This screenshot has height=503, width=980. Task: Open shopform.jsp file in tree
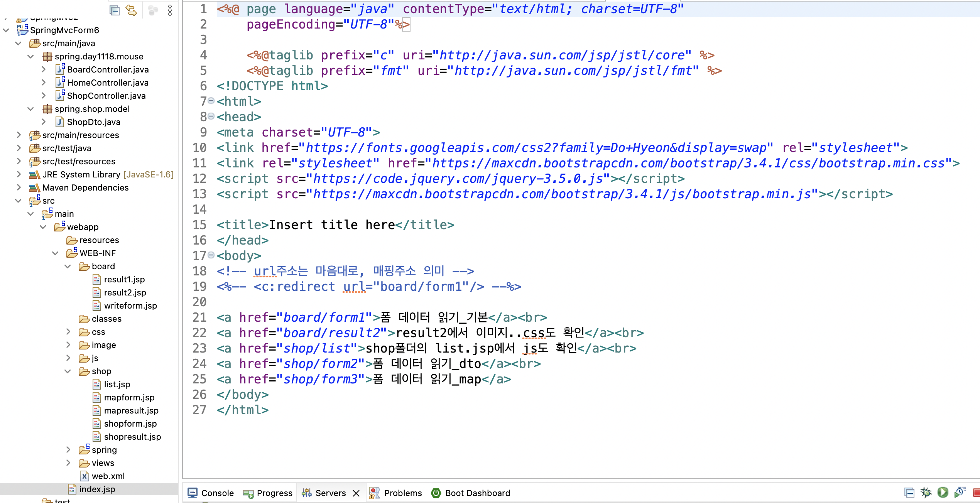tap(130, 424)
